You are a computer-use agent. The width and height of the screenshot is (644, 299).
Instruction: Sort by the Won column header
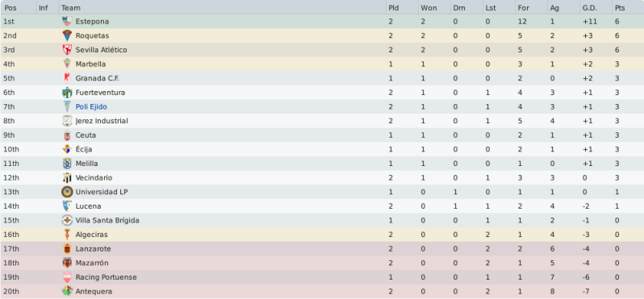(434, 7)
